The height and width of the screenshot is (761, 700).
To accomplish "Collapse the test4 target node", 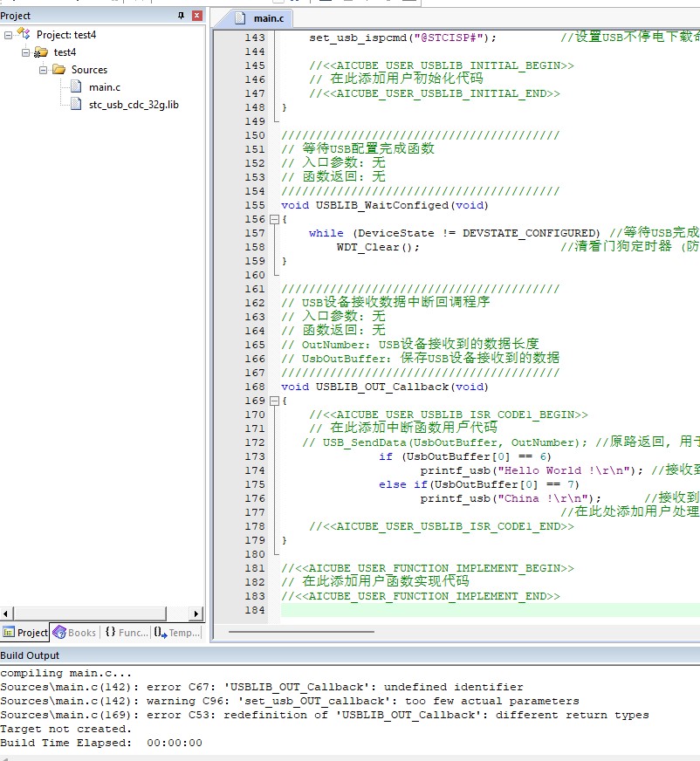I will click(x=25, y=52).
